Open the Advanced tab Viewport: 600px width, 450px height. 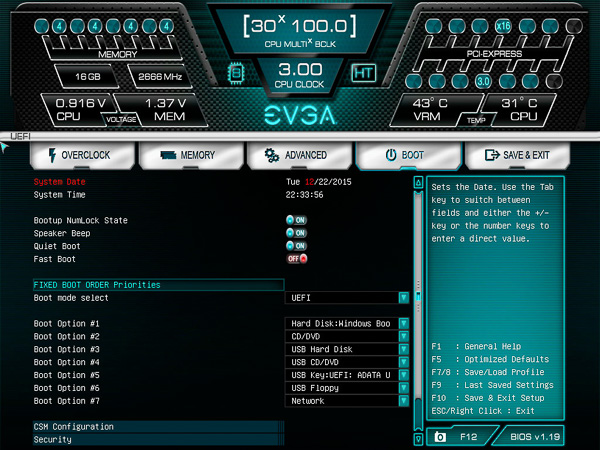tap(299, 155)
